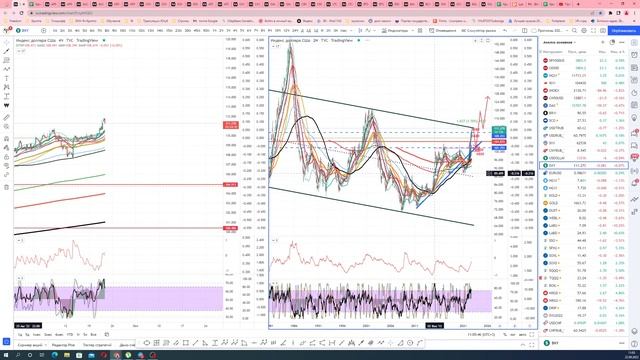Image resolution: width=640 pixels, height=360 pixels.
Task: Add symbol to watchlist plus icon
Action: coord(602,42)
